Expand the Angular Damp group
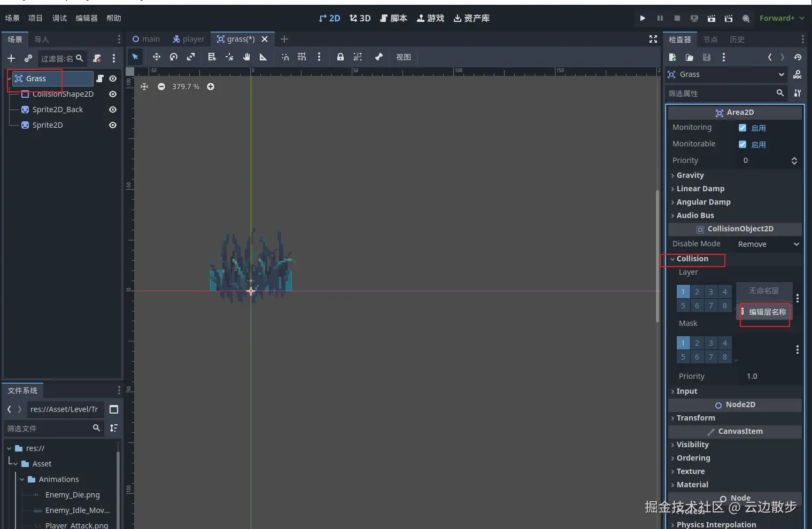 pyautogui.click(x=735, y=202)
